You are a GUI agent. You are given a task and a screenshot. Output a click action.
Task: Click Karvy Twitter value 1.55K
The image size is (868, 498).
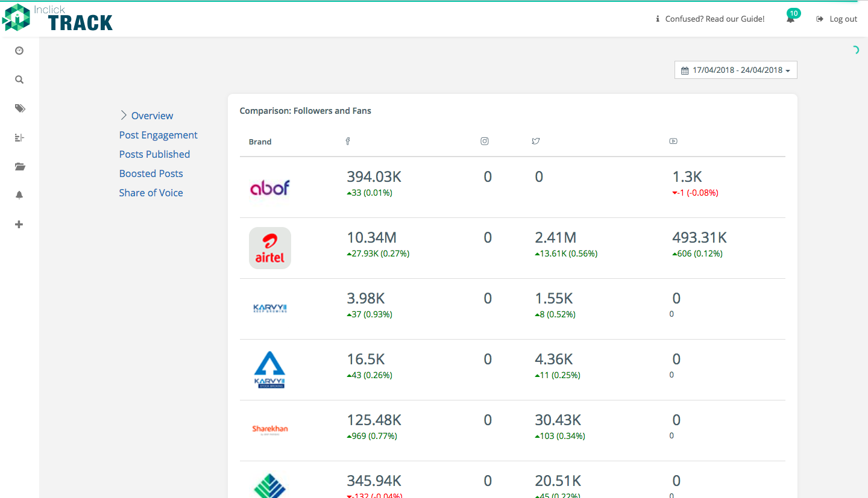coord(554,298)
